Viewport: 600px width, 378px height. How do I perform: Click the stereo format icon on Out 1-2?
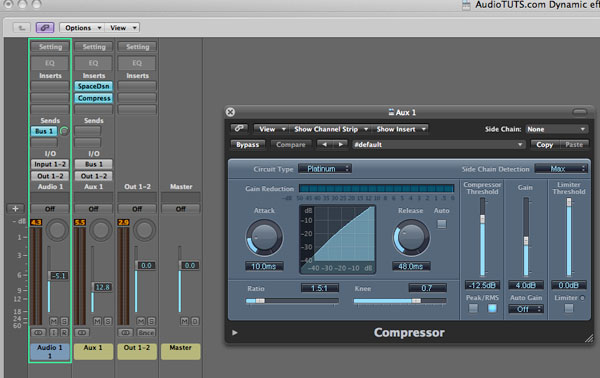(126, 332)
